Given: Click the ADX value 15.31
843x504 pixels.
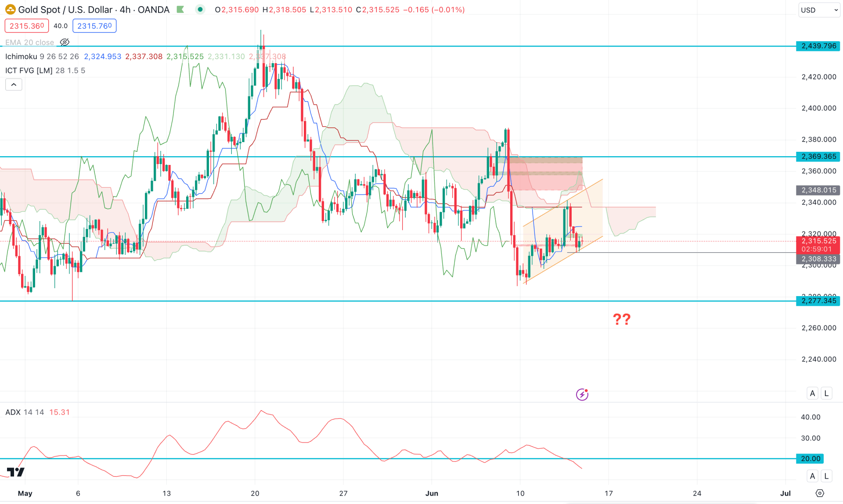Looking at the screenshot, I should tap(60, 412).
